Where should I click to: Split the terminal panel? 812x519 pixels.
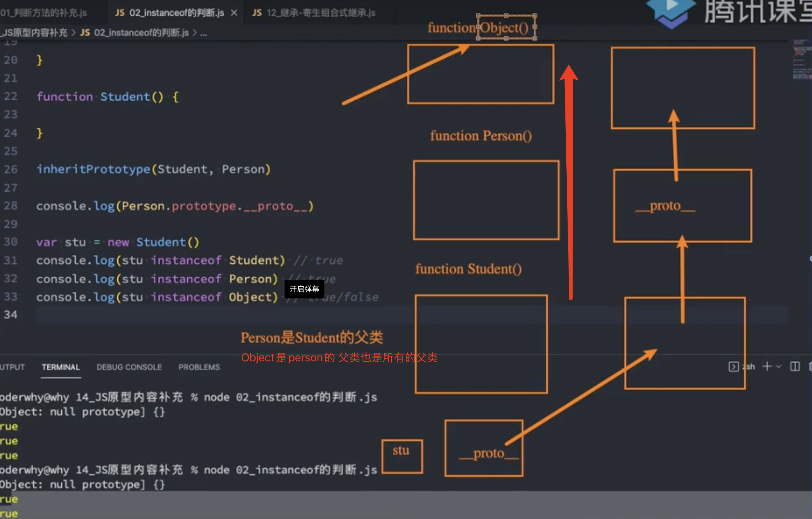795,366
